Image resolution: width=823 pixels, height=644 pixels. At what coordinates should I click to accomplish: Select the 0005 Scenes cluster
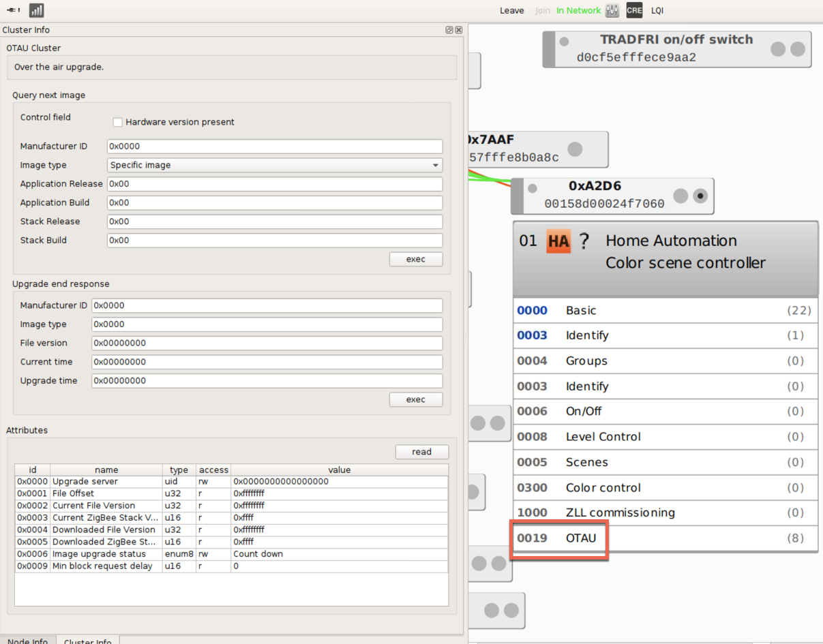(x=665, y=462)
